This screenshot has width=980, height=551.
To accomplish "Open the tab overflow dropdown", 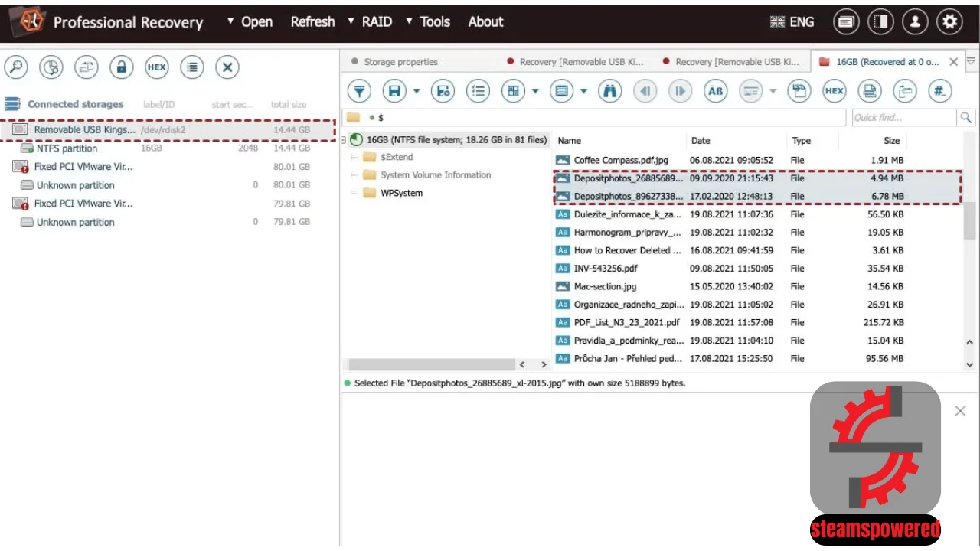I will coord(971,61).
